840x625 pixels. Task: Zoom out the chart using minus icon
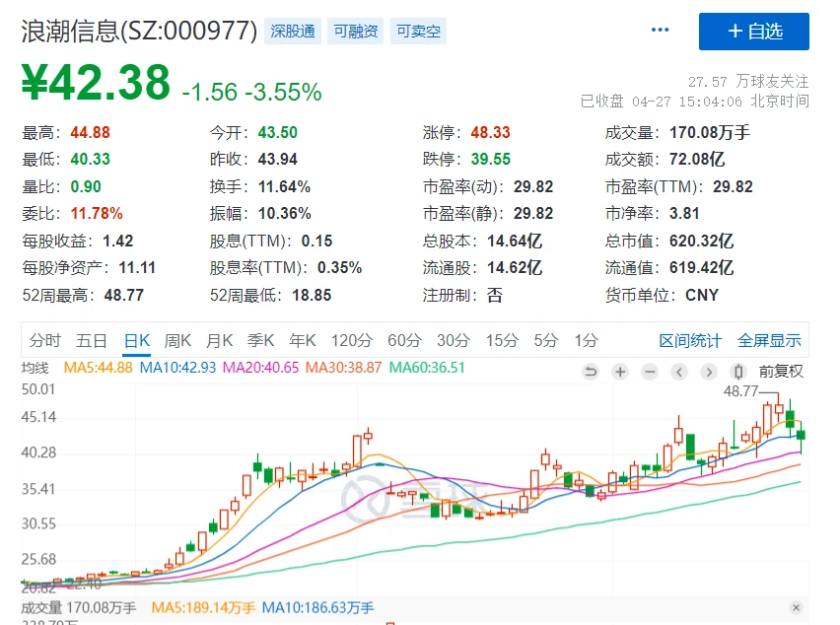(650, 372)
